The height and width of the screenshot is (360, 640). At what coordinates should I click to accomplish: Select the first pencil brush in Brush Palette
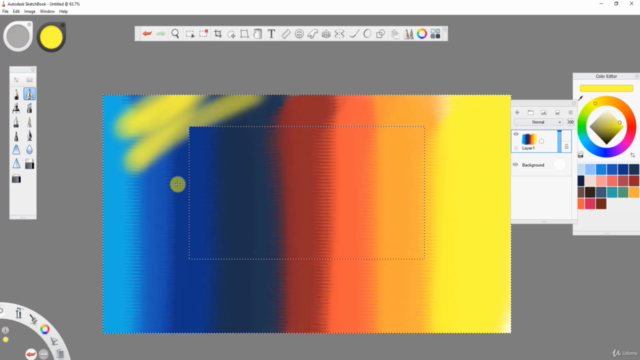(x=16, y=94)
